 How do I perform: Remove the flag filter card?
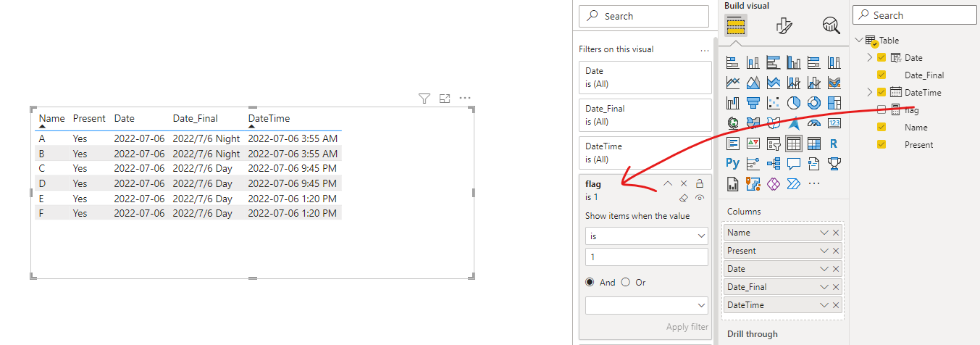(x=684, y=184)
